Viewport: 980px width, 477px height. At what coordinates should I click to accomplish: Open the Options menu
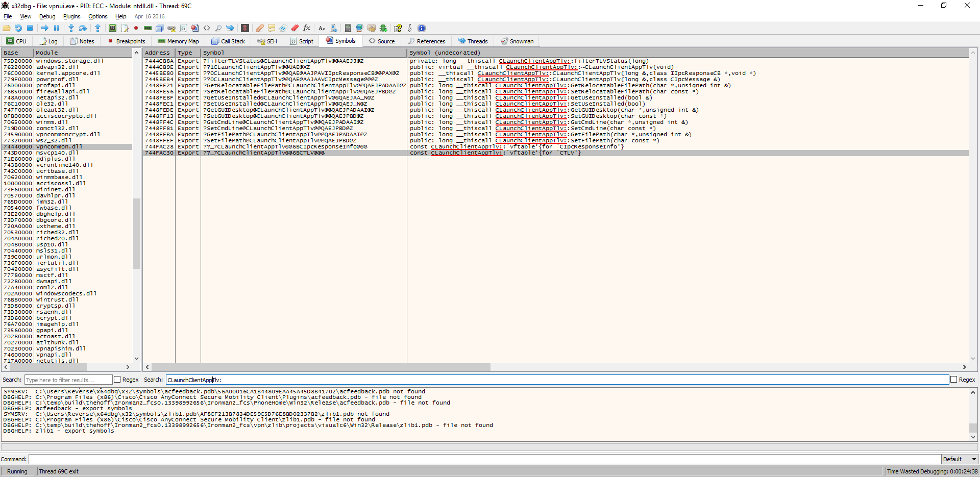point(97,16)
